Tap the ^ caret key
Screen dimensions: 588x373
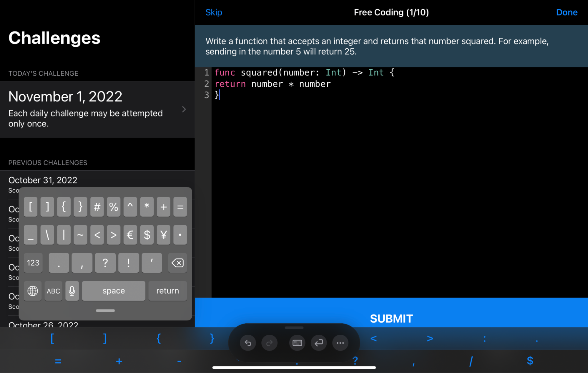(x=130, y=207)
